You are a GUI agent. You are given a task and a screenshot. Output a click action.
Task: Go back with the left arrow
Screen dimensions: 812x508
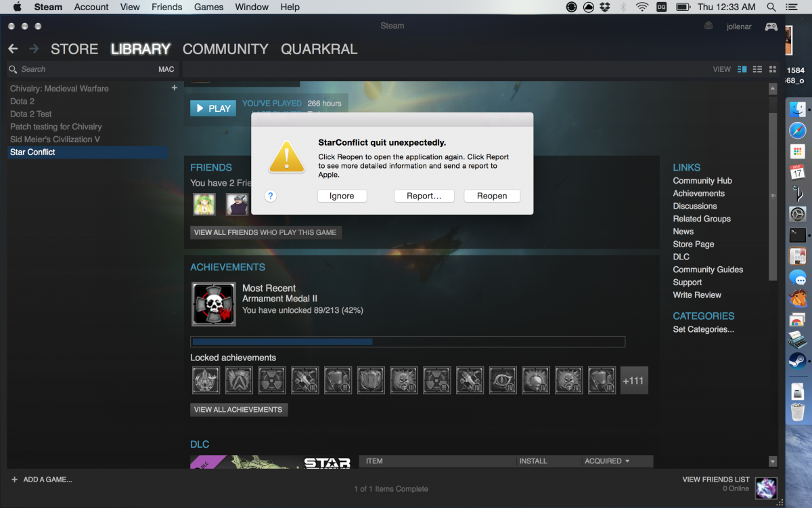13,49
